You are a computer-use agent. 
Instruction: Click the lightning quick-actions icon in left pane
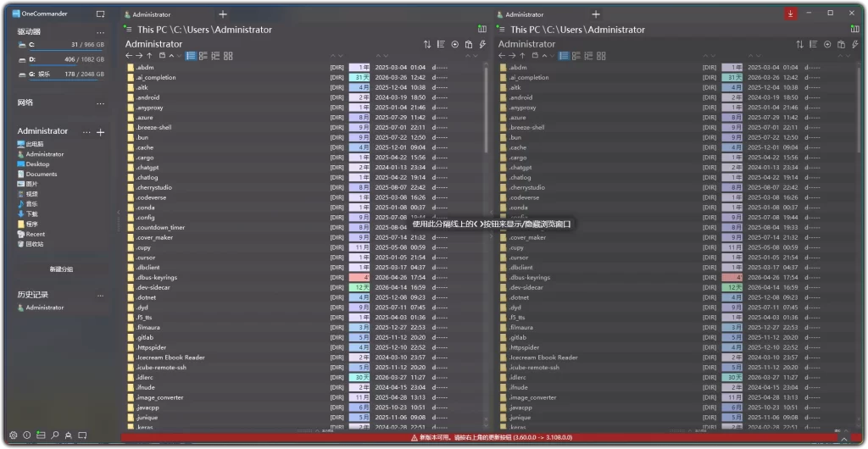click(482, 44)
